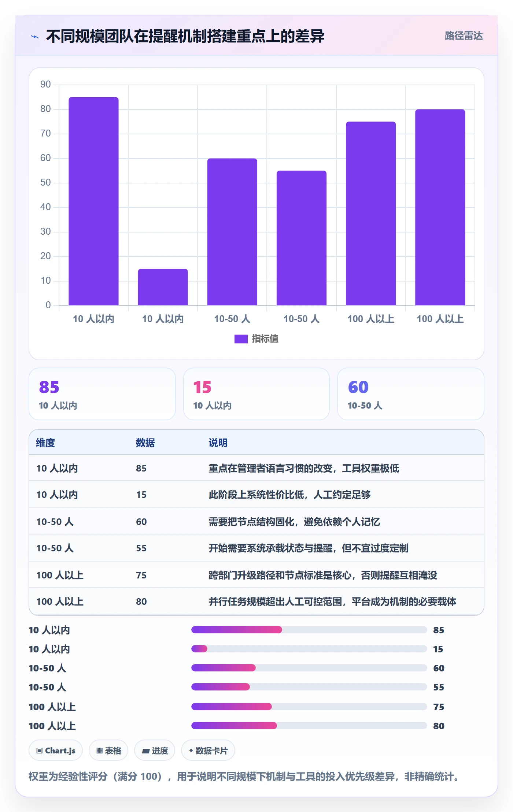
Task: Click the 数据 column header
Action: (145, 443)
